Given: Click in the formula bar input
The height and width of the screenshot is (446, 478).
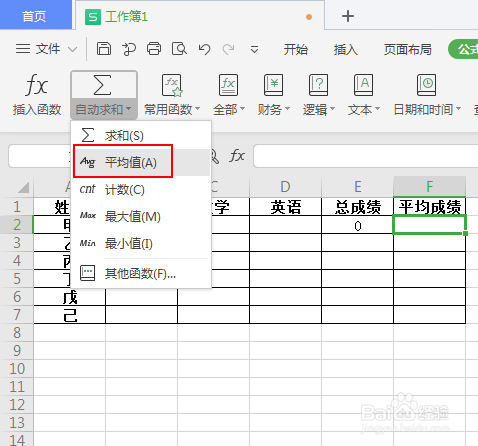Looking at the screenshot, I should coord(365,156).
